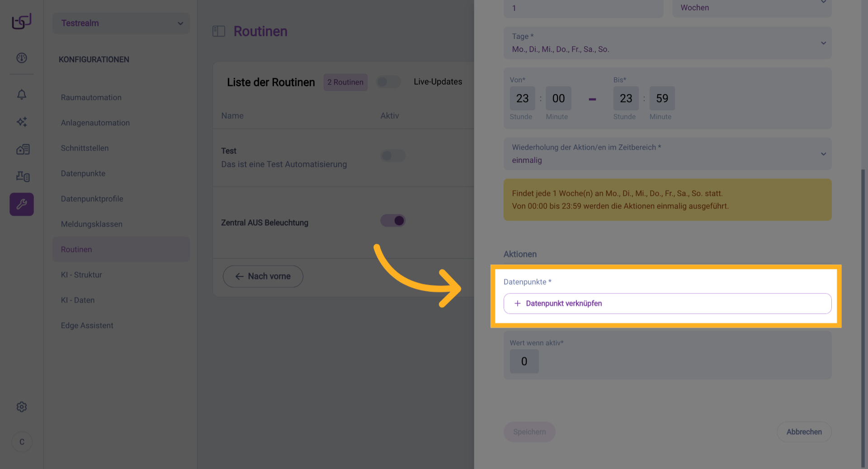Screen dimensions: 868x469
Task: Open notifications bell icon
Action: 22,95
